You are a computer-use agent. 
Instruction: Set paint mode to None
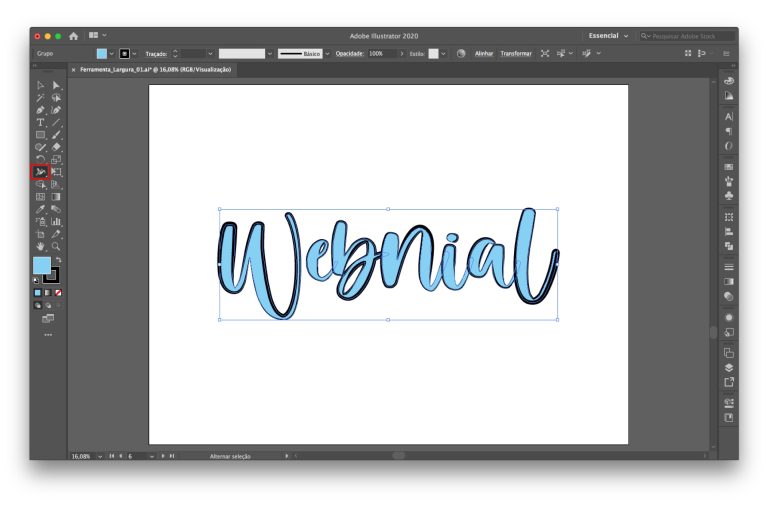click(58, 293)
